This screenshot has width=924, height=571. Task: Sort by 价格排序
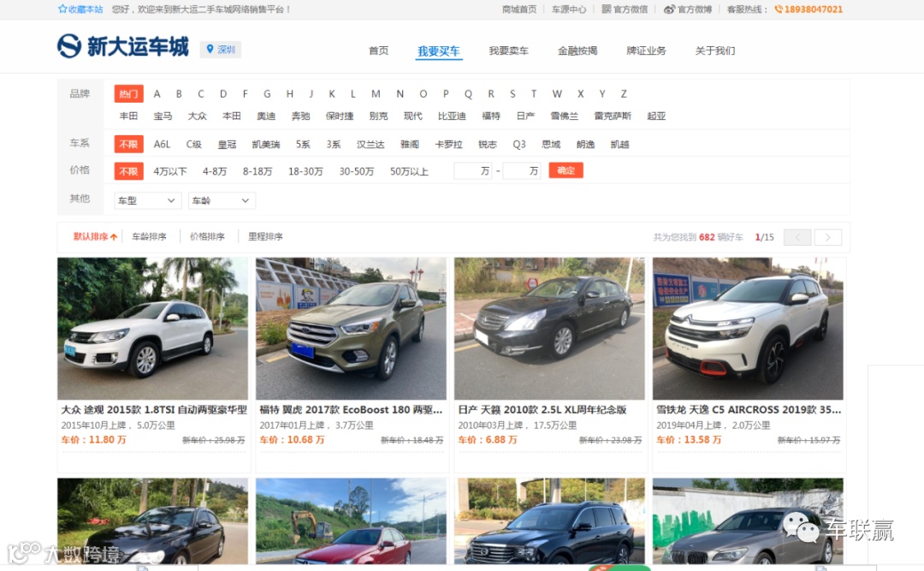[207, 236]
